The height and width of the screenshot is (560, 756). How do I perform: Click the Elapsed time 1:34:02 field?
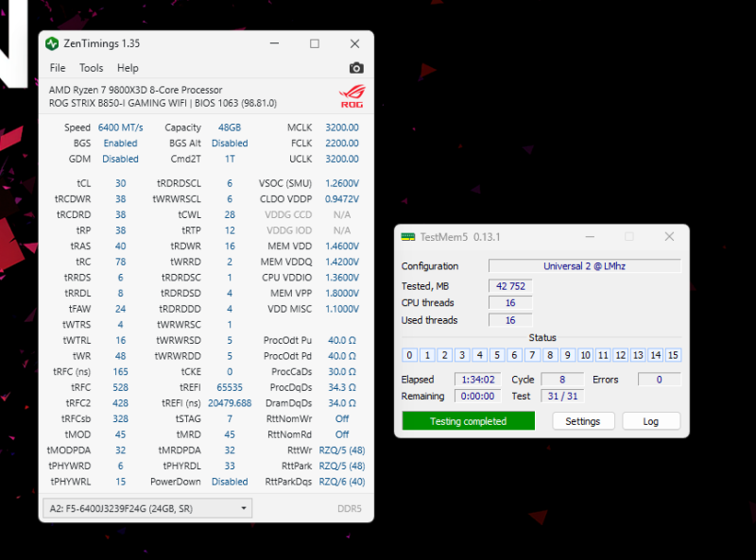coord(478,380)
